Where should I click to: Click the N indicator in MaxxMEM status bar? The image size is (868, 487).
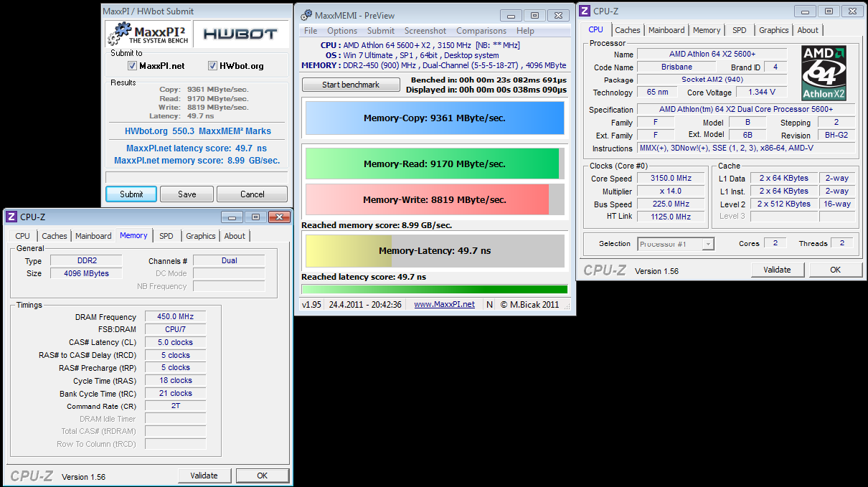point(489,304)
